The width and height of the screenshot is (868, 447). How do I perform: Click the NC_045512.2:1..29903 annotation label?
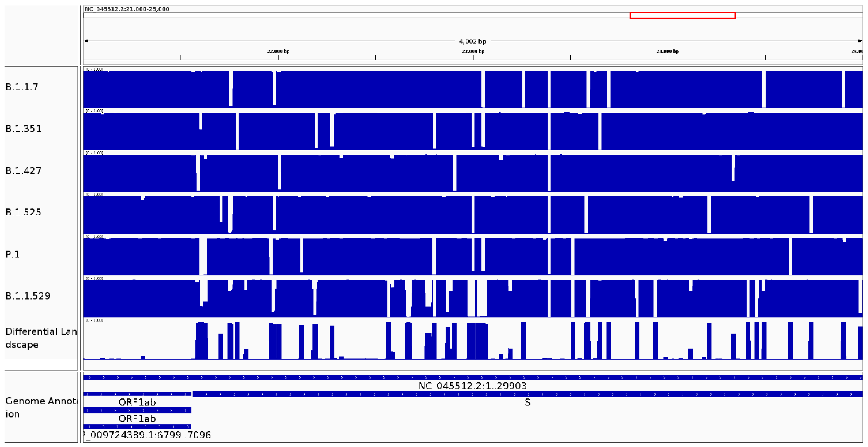(472, 386)
